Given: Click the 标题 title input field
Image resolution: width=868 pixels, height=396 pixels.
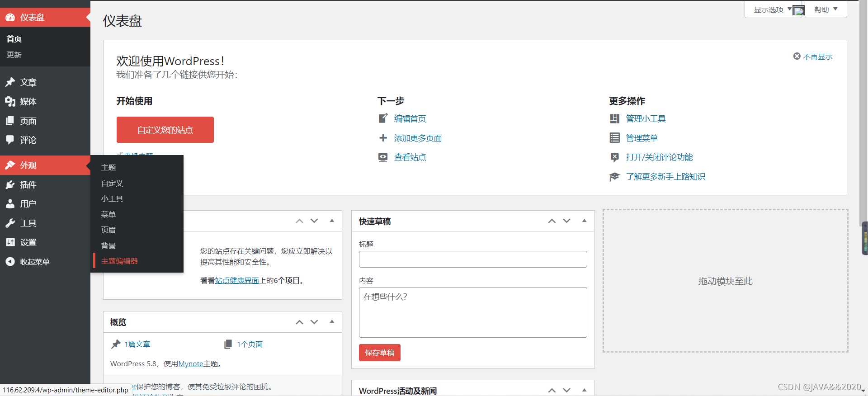Looking at the screenshot, I should click(473, 259).
